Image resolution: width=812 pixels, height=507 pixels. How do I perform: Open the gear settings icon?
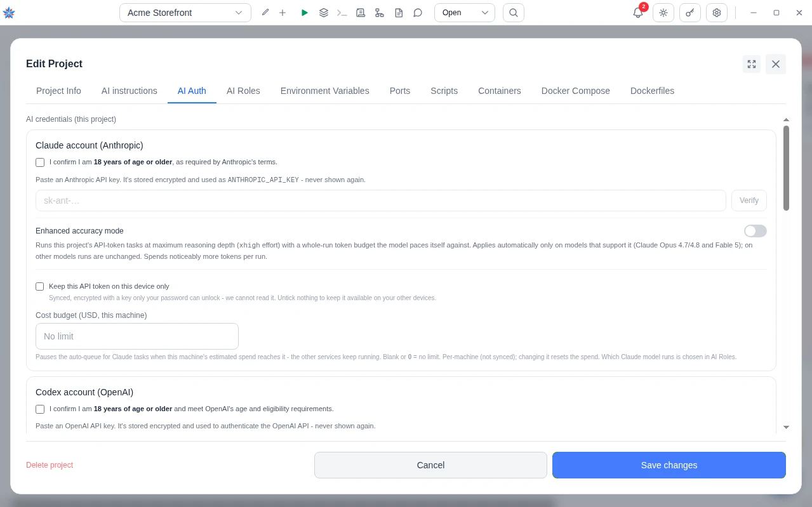(x=717, y=13)
